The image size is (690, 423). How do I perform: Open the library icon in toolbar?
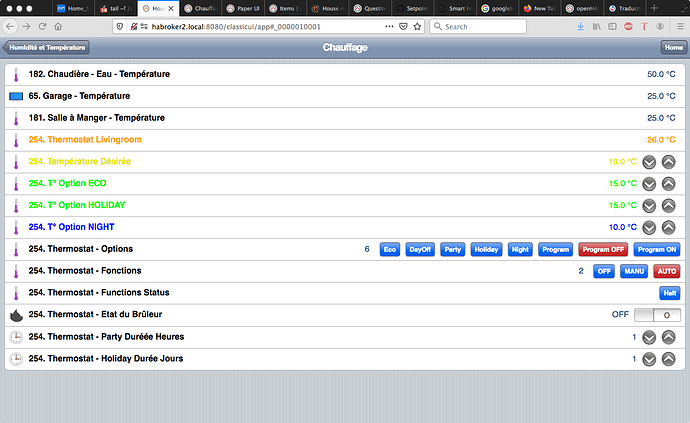(x=596, y=26)
